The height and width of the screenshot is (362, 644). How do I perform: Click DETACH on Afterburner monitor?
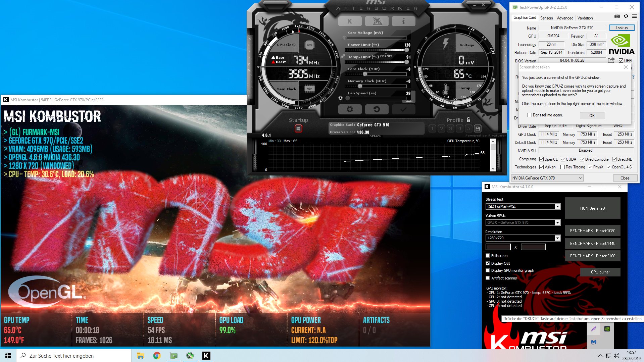click(x=375, y=136)
